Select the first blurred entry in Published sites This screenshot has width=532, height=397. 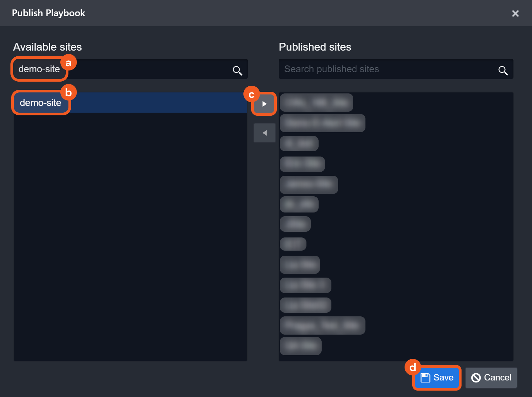[316, 103]
